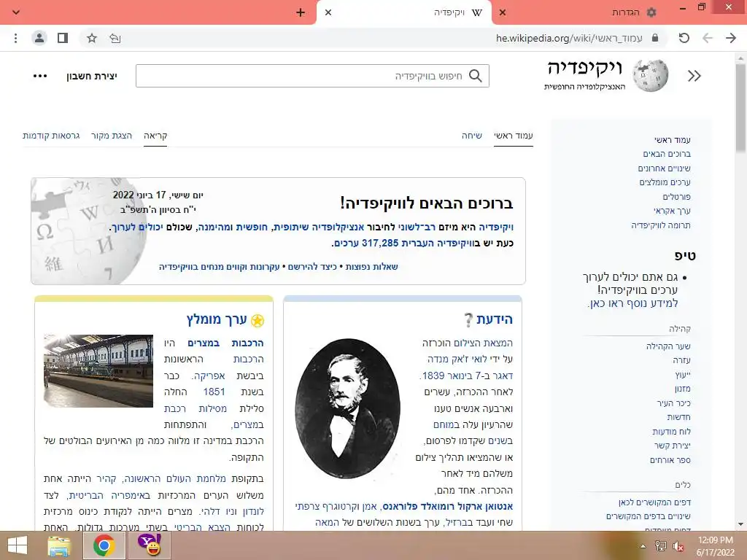
Task: Click the gold star featured icon
Action: [258, 321]
